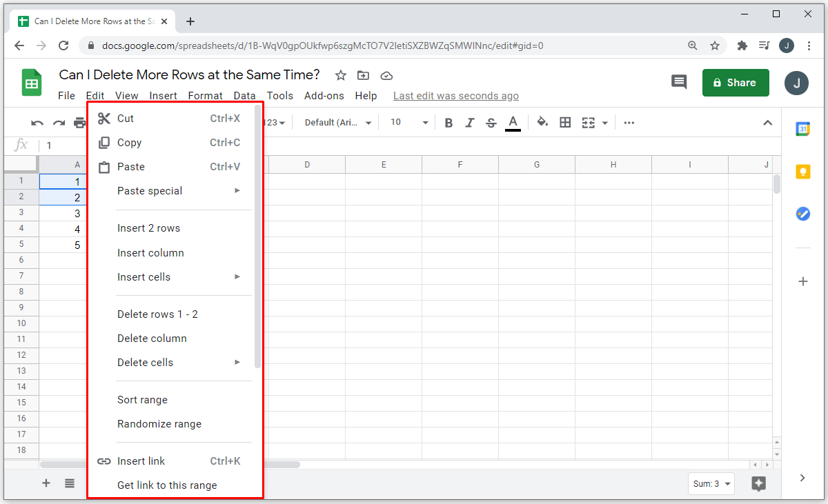Click the Explore button at bottom right
This screenshot has width=828, height=504.
coord(758,483)
